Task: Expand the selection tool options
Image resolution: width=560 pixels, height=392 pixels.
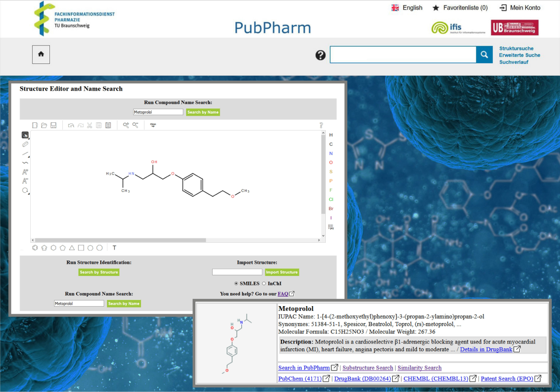Action: (x=29, y=138)
